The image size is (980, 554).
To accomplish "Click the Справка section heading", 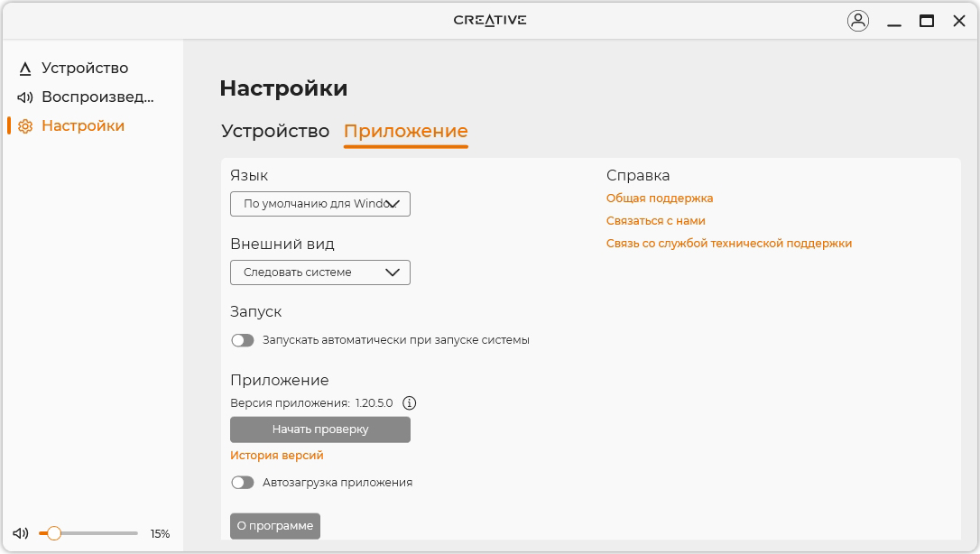I will [x=637, y=176].
